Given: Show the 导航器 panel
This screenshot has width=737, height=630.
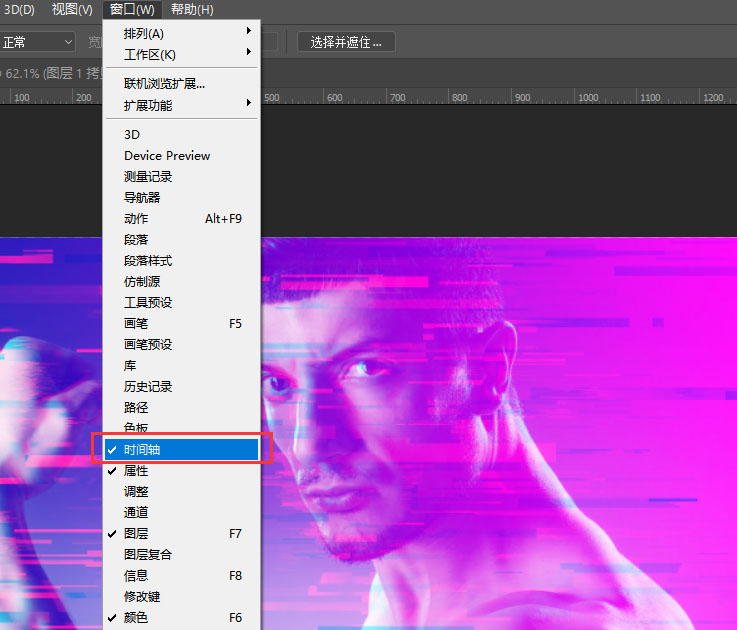Looking at the screenshot, I should [181, 197].
